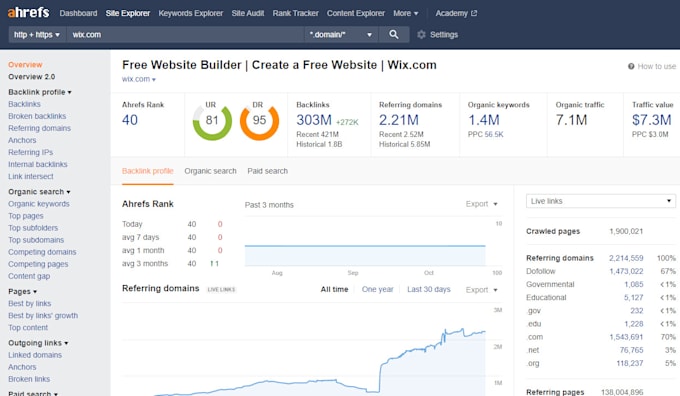The image size is (680, 396).
Task: Open the *.domain/* mode dropdown
Action: click(340, 34)
